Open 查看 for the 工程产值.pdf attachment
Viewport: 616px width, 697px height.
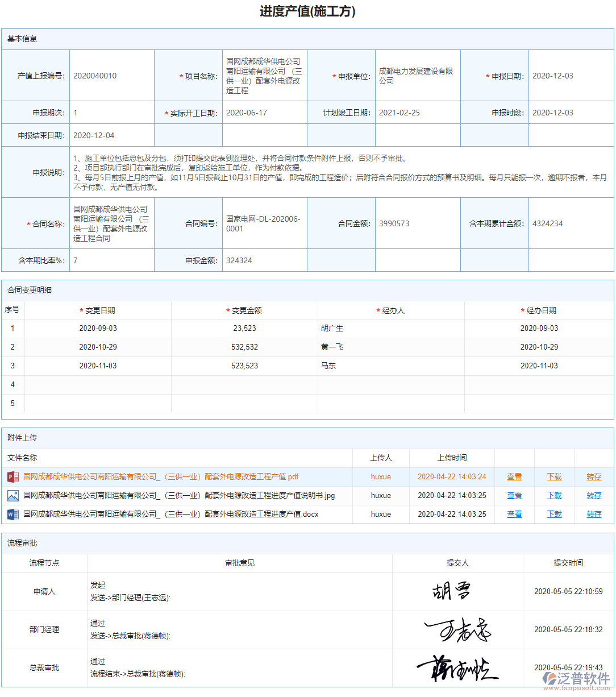514,477
